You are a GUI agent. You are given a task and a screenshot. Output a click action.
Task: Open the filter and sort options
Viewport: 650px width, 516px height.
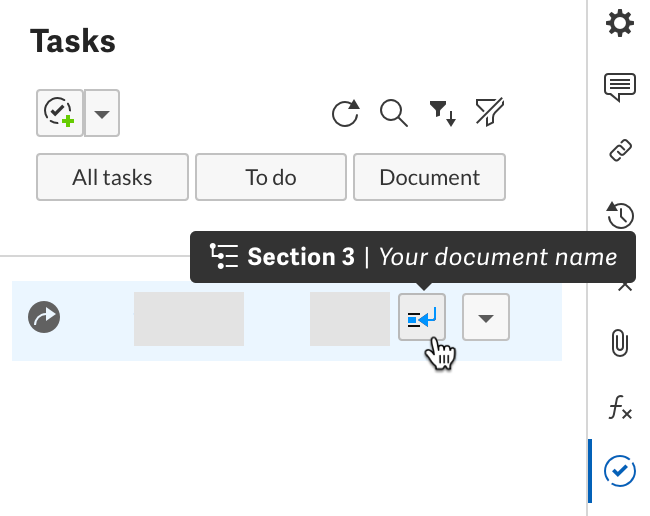[442, 113]
